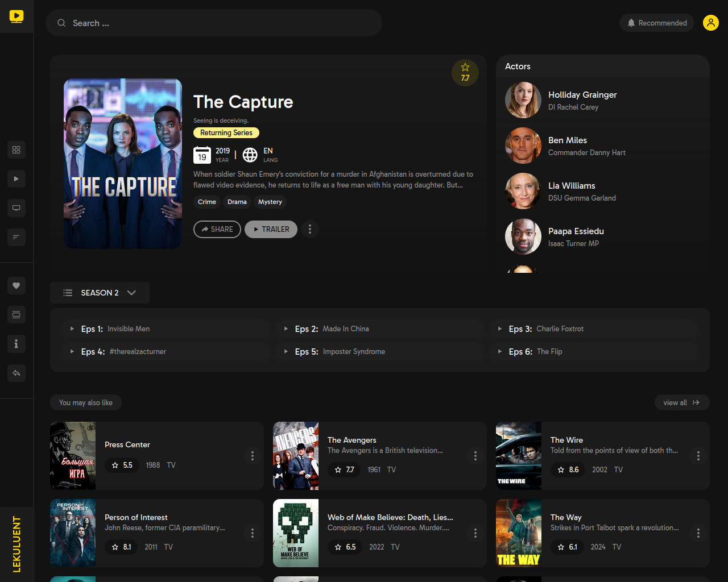Open three-dot menu on Press Center card

tap(253, 456)
